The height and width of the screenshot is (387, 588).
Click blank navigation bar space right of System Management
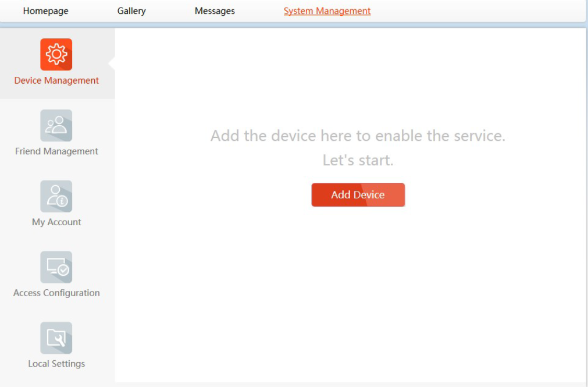[x=477, y=11]
